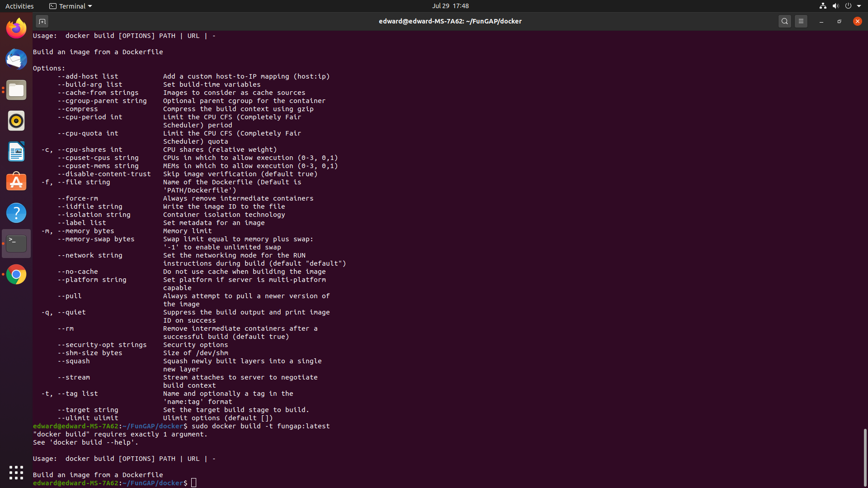This screenshot has width=868, height=488.
Task: Click the '--no-cache' option text
Action: [78, 272]
